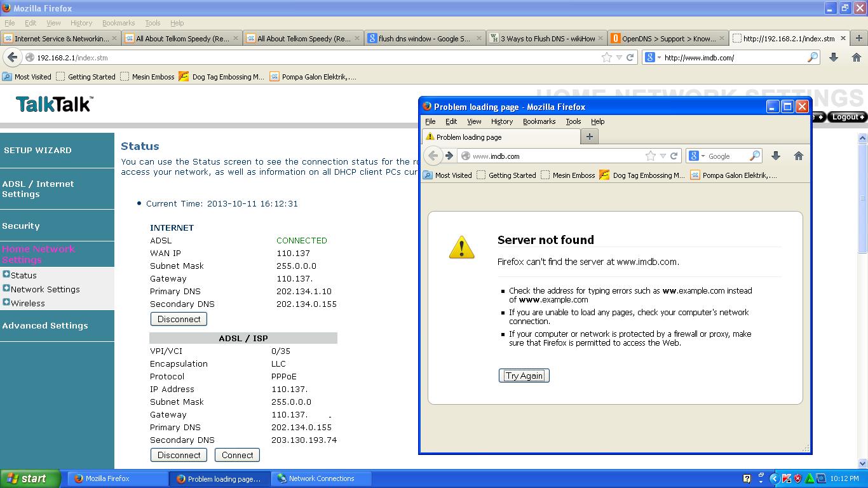Click Disconnect button under INTERNET section
The width and height of the screenshot is (868, 488).
click(x=179, y=319)
